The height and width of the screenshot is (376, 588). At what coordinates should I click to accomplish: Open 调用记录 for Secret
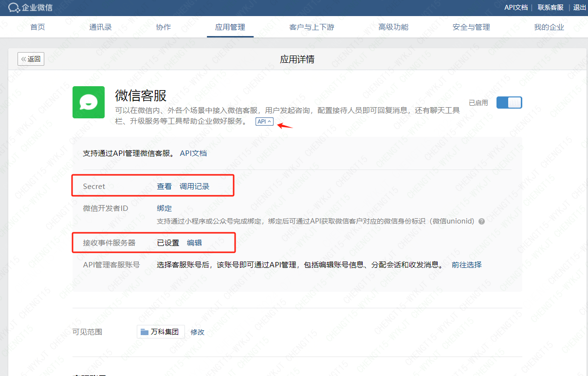[194, 186]
